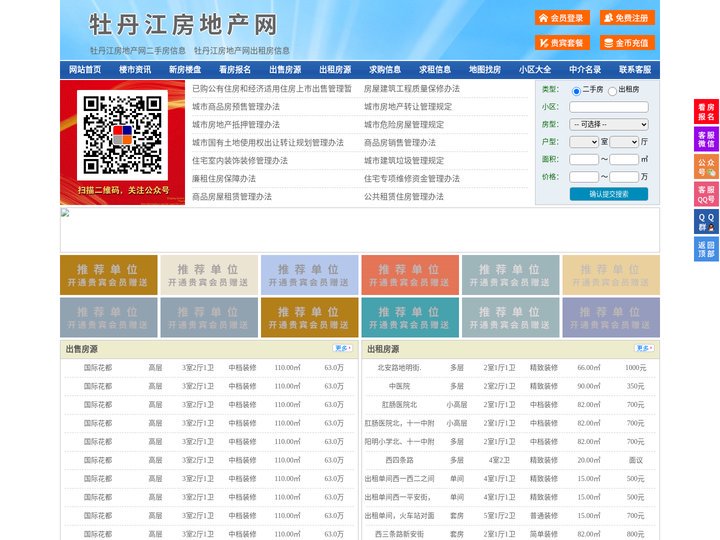
Task: Open rental listing 西四条路
Action: click(x=399, y=460)
